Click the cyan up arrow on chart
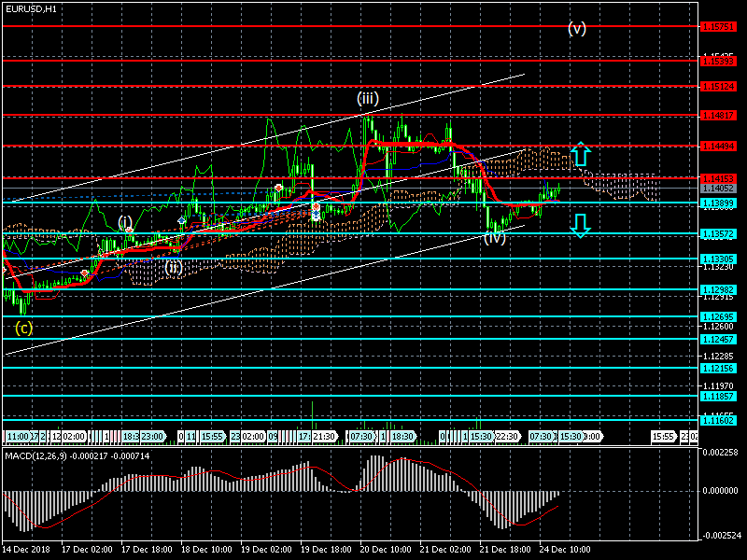The width and height of the screenshot is (747, 560). coord(580,154)
